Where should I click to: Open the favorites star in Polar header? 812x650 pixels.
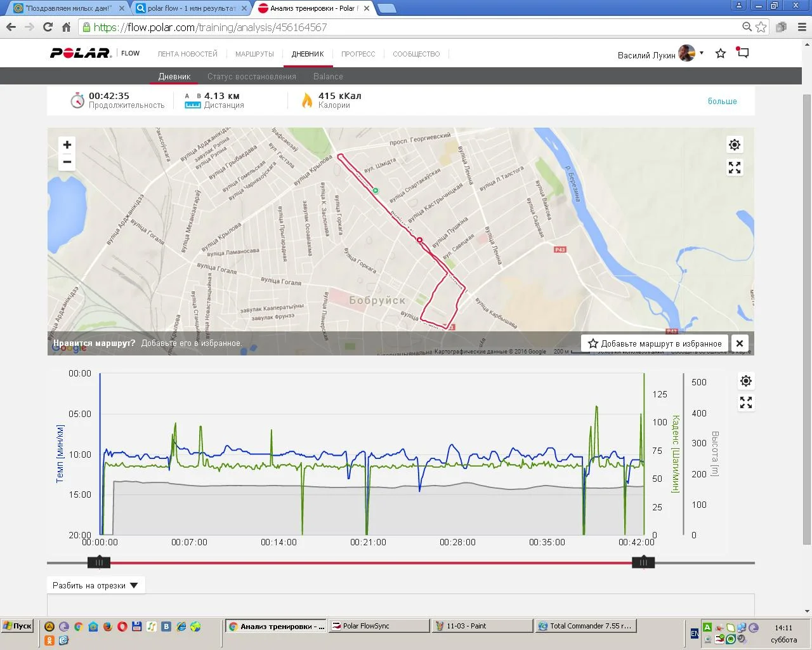pos(721,53)
